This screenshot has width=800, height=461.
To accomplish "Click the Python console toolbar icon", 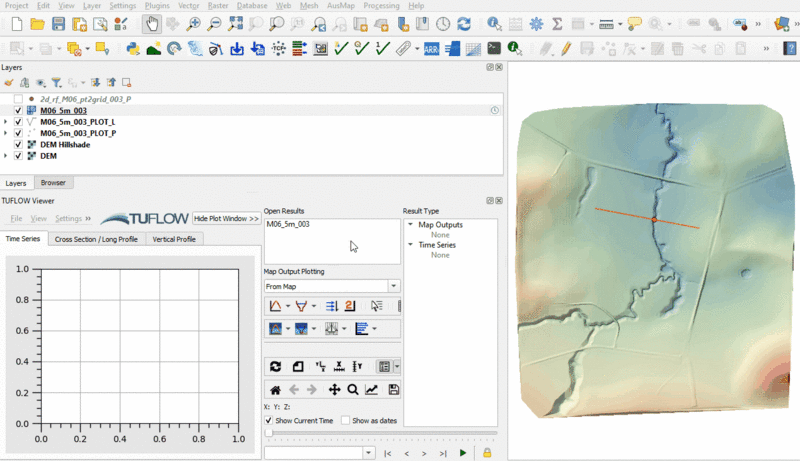I will point(132,48).
